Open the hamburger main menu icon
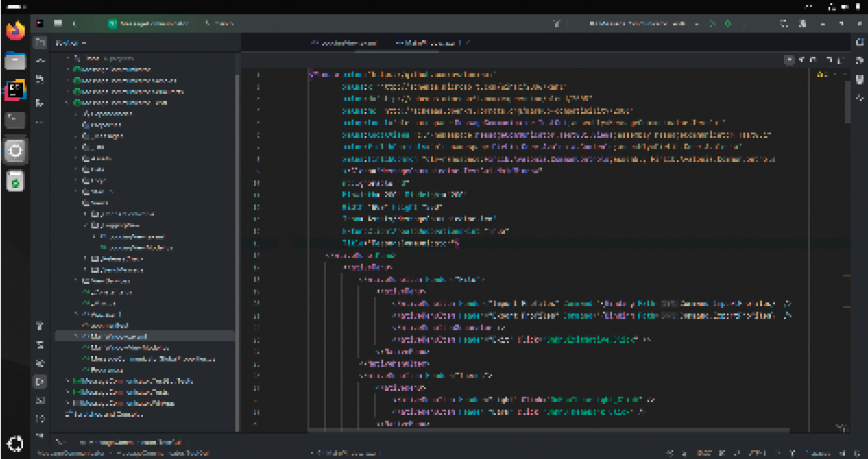 coord(58,23)
